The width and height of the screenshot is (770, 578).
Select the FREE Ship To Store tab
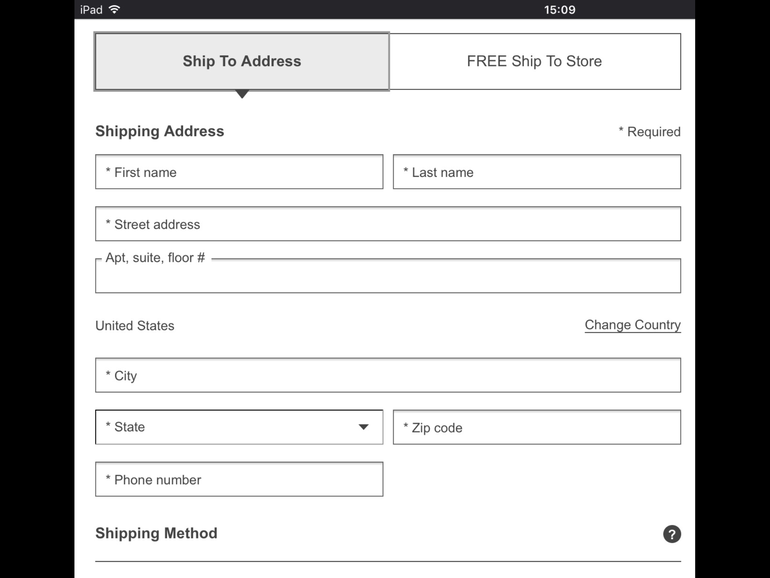[534, 61]
